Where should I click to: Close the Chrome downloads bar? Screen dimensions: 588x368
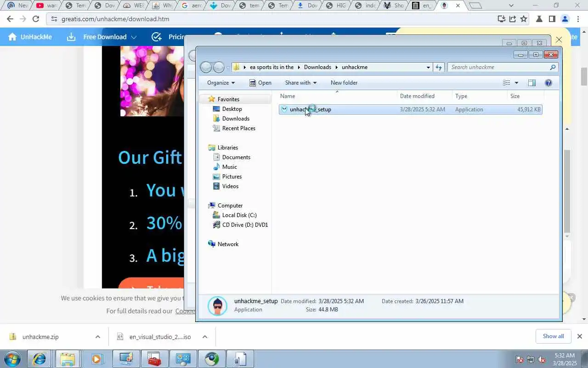coord(580,336)
